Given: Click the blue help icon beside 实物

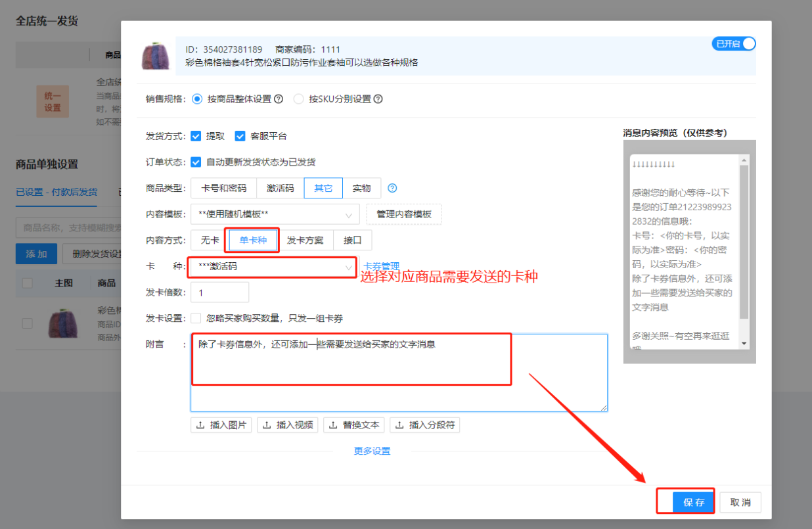Looking at the screenshot, I should 392,188.
